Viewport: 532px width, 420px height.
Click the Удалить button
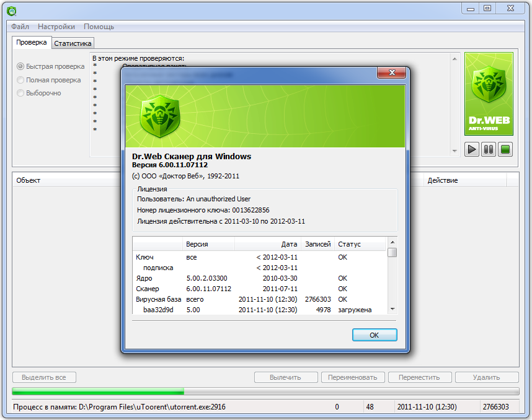(x=487, y=377)
